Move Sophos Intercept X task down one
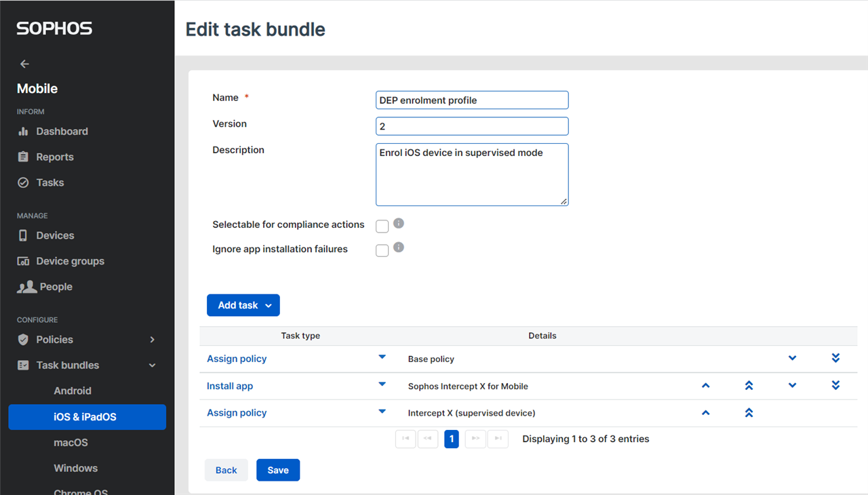This screenshot has height=495, width=868. (x=792, y=385)
